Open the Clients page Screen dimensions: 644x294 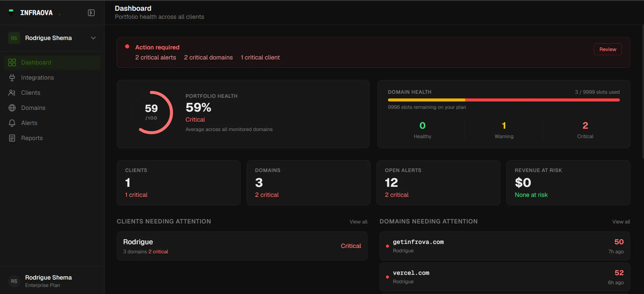click(x=52, y=93)
